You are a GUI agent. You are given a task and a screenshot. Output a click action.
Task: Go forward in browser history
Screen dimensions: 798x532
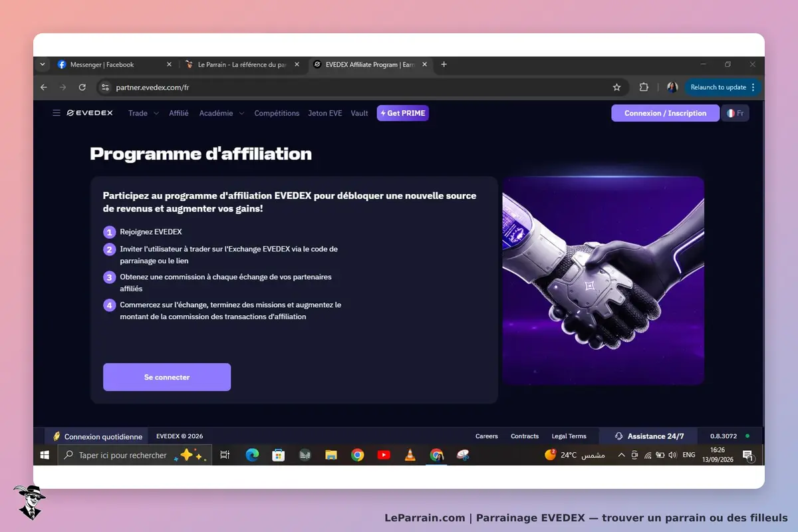pyautogui.click(x=63, y=87)
